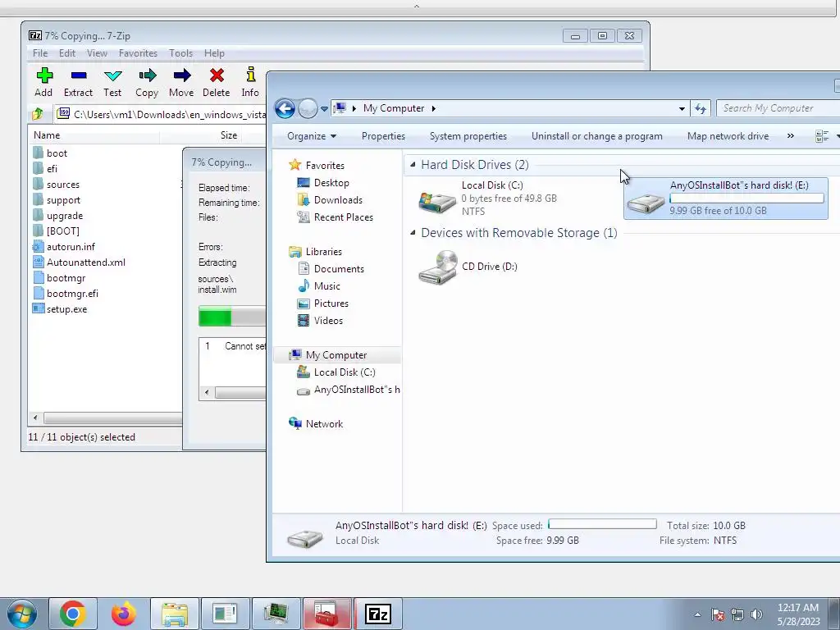This screenshot has width=840, height=630.
Task: Select AnyOSInstallBot's hard disk (E:)
Action: (x=726, y=199)
